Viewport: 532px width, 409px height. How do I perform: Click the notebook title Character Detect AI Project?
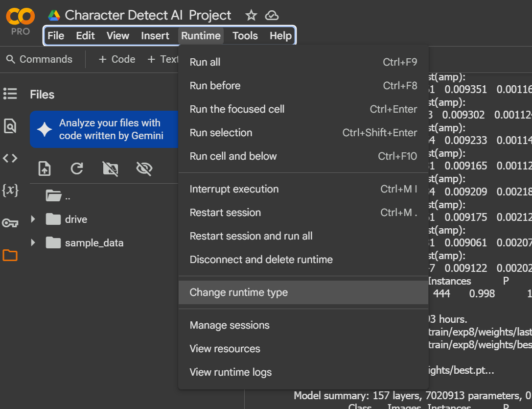point(148,15)
